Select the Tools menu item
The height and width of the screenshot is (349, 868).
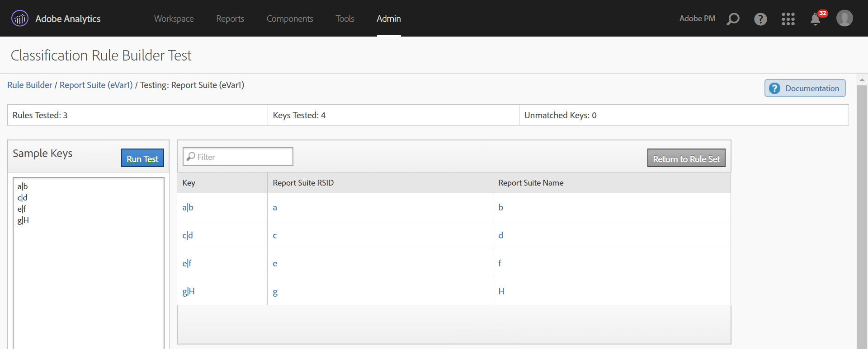344,19
